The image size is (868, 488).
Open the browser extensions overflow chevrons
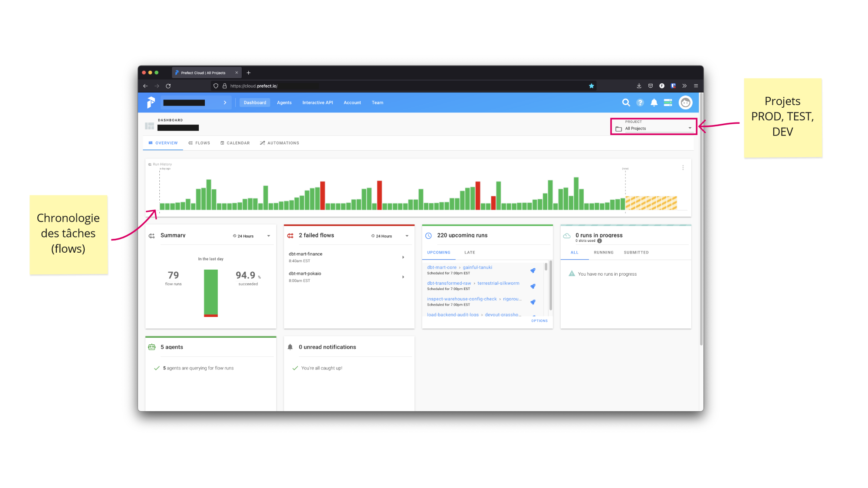pyautogui.click(x=684, y=86)
